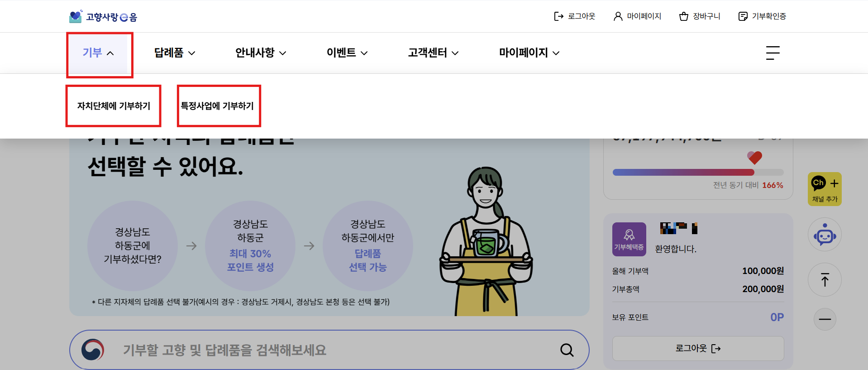Click the search magnifier icon
The image size is (868, 370).
point(567,350)
